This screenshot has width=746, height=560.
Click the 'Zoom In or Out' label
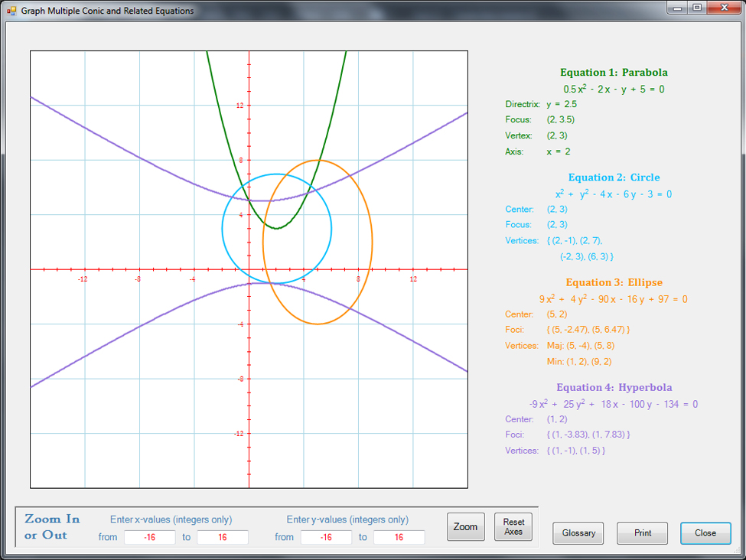pyautogui.click(x=52, y=527)
